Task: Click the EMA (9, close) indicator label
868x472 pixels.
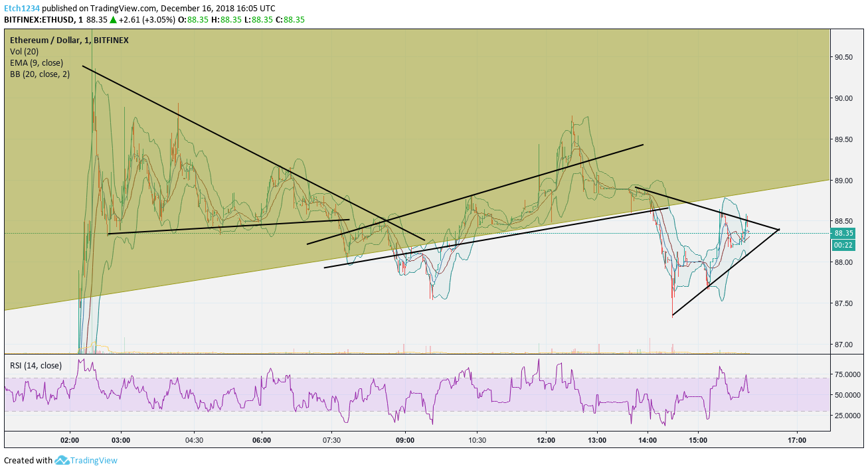Action: coord(37,63)
